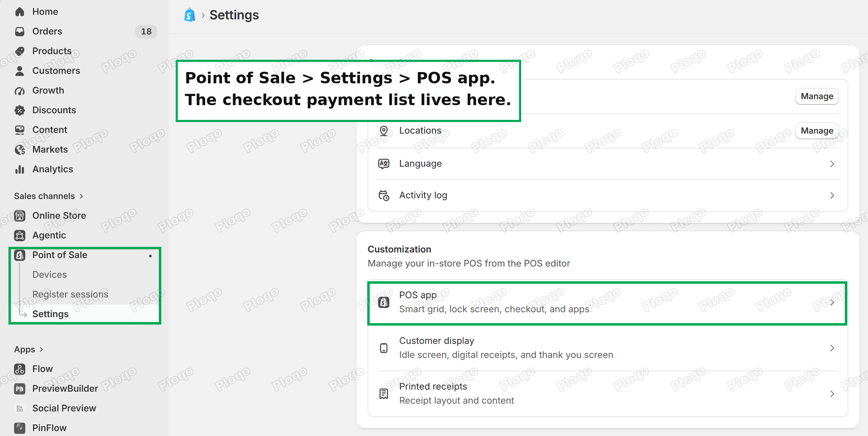868x436 pixels.
Task: Click the PinFlow app icon
Action: pyautogui.click(x=20, y=428)
